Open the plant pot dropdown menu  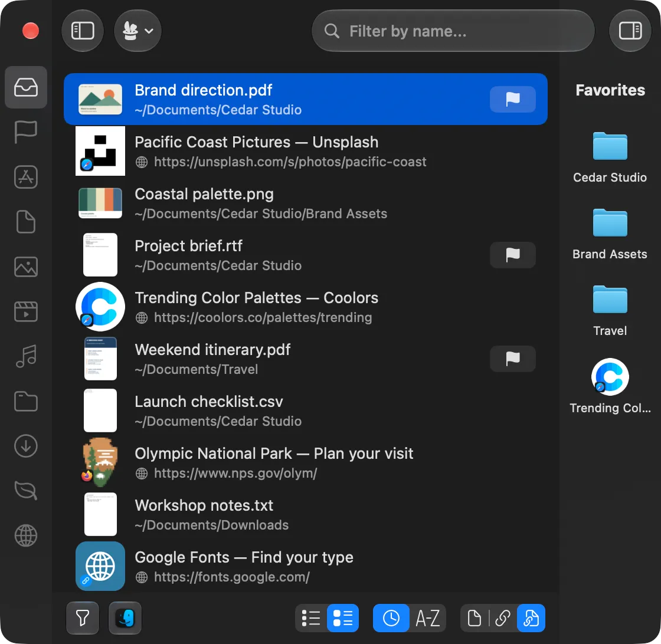coord(138,31)
